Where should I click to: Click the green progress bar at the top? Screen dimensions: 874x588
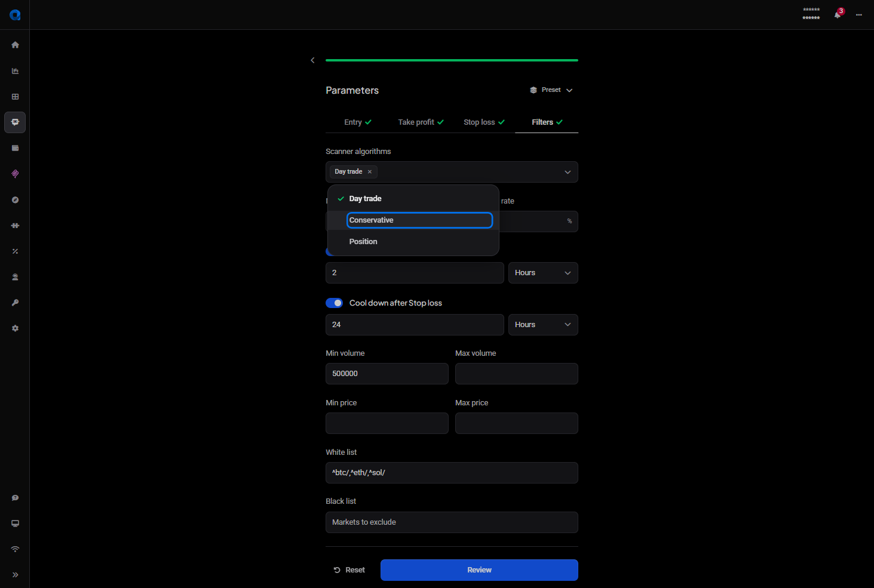click(x=452, y=60)
